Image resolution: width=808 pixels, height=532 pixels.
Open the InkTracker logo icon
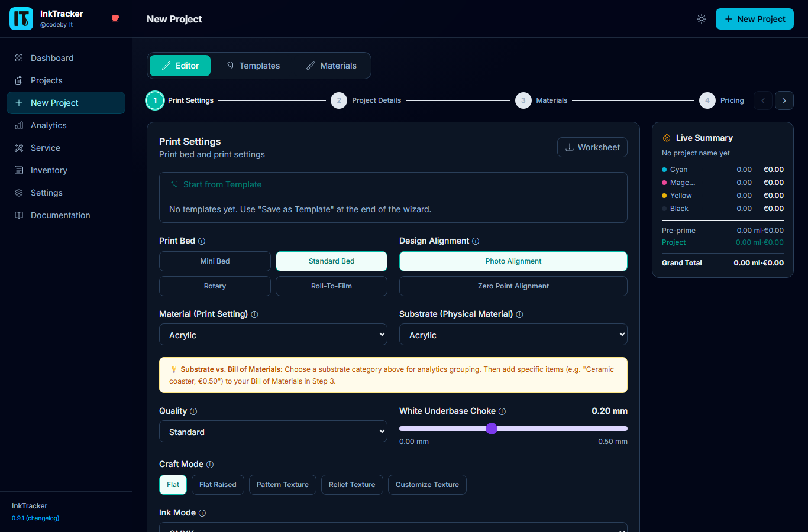21,19
